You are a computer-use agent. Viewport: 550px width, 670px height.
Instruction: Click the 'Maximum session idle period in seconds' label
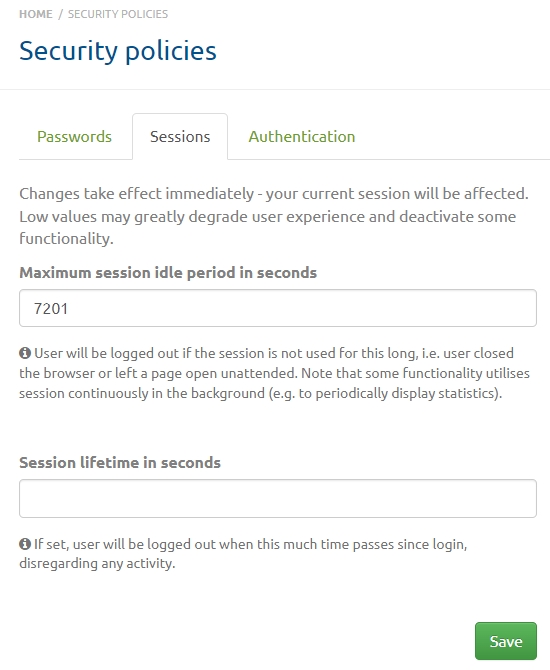(x=168, y=273)
